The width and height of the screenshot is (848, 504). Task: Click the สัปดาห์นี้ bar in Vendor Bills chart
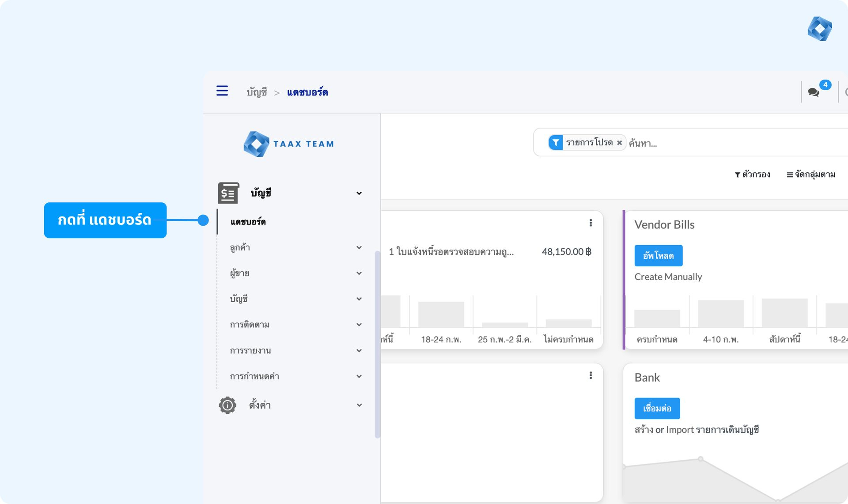(784, 313)
